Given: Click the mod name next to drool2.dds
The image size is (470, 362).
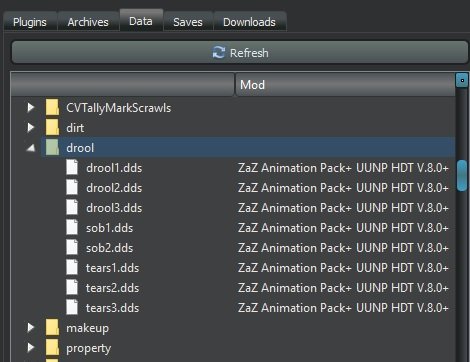Looking at the screenshot, I should tap(343, 188).
